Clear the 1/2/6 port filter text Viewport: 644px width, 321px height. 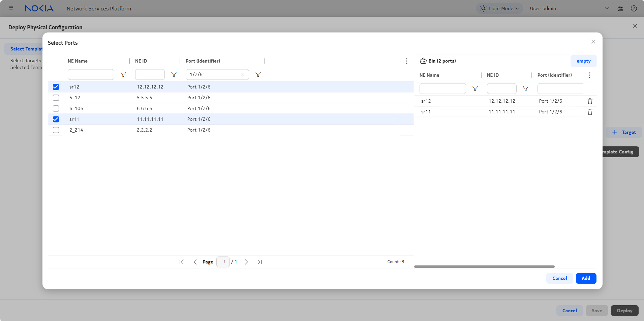(x=243, y=74)
